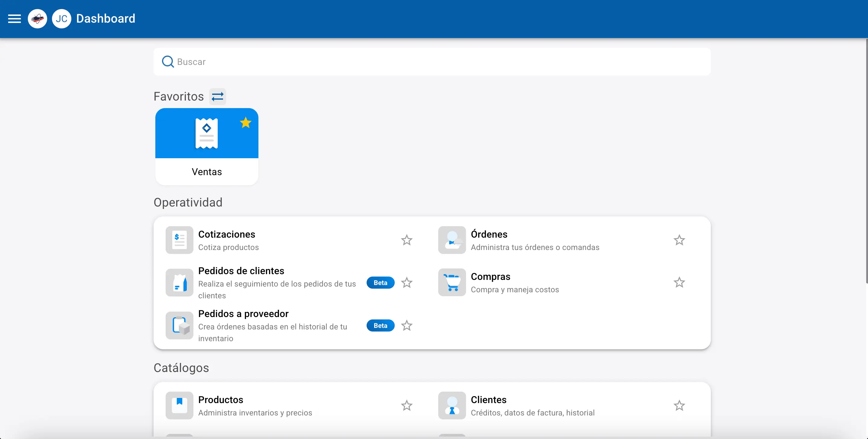Open the Productos icon

click(x=179, y=405)
